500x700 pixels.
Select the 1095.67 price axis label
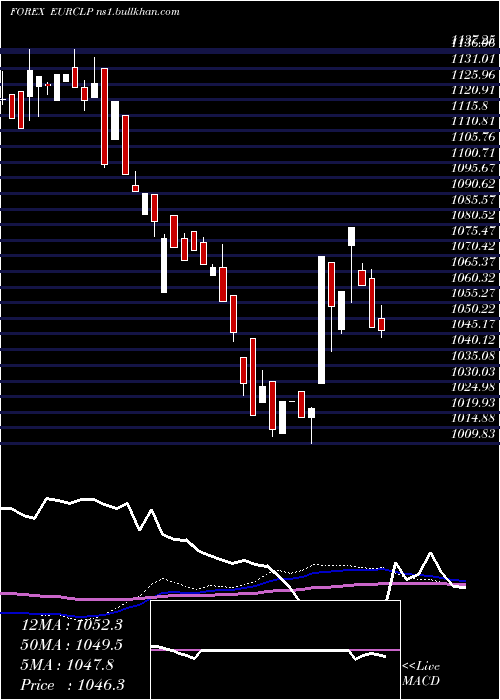point(473,169)
